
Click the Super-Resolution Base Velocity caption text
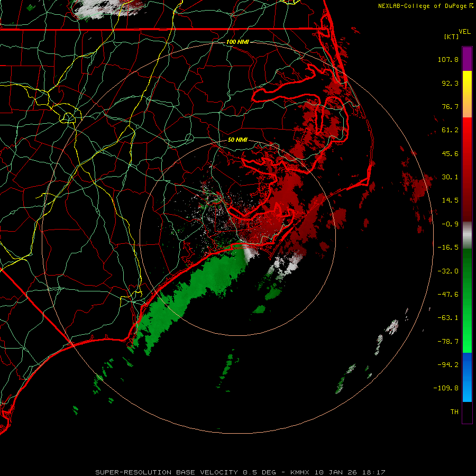[x=241, y=472]
